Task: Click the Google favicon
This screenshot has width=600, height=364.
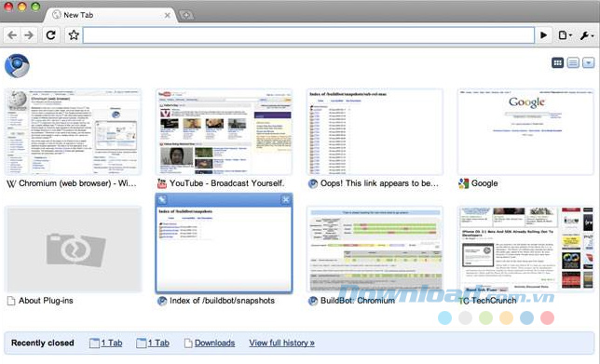Action: [463, 184]
